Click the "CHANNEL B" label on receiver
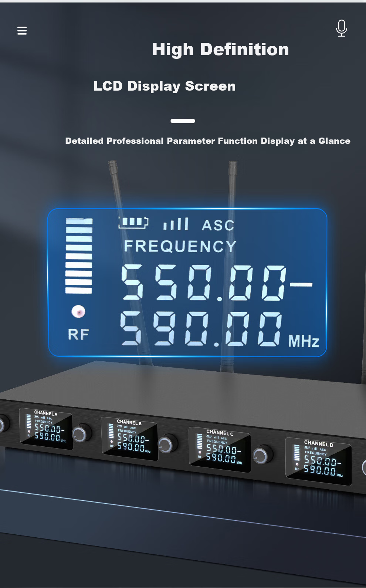This screenshot has width=366, height=588. coord(129,423)
